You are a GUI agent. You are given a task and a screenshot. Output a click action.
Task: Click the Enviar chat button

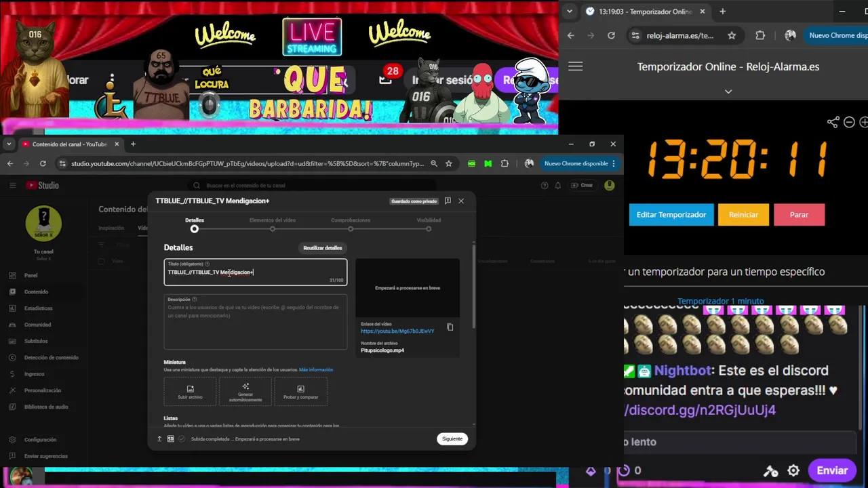point(832,470)
